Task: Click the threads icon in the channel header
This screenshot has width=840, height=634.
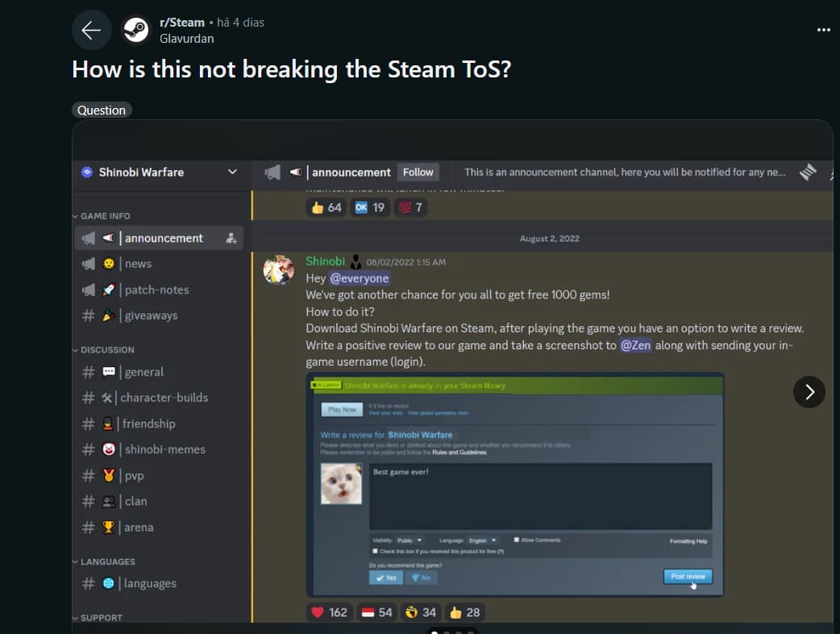Action: (807, 173)
